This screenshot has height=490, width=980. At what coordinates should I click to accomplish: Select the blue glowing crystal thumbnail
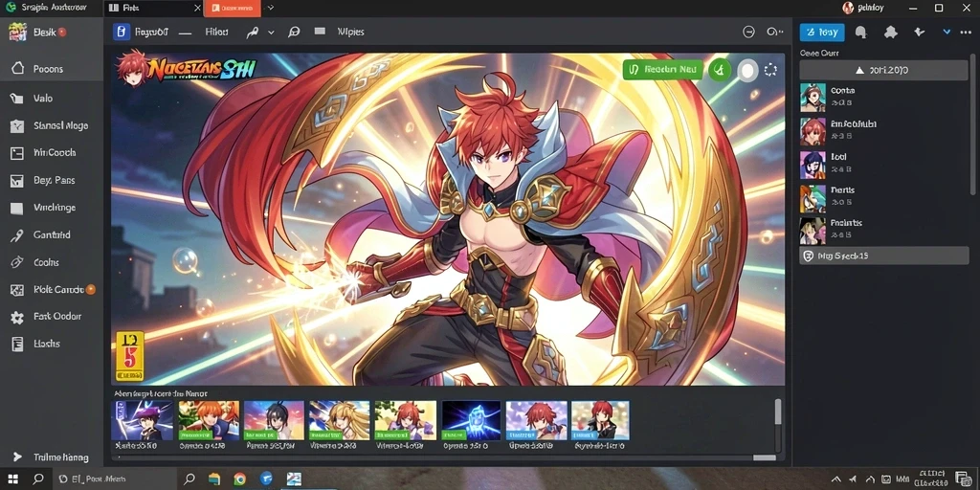click(471, 421)
